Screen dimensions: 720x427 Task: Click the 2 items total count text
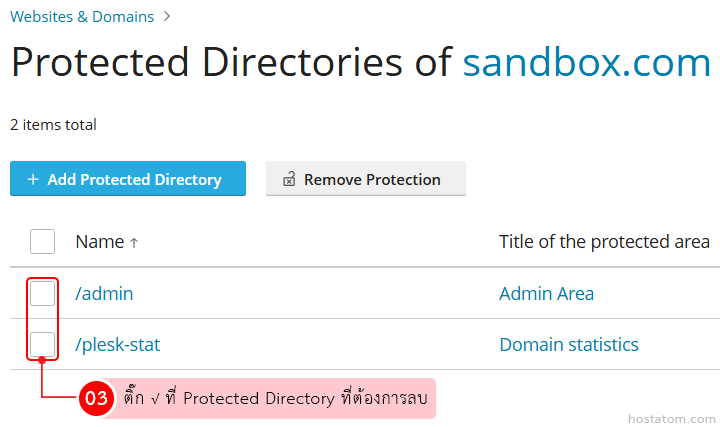click(53, 125)
